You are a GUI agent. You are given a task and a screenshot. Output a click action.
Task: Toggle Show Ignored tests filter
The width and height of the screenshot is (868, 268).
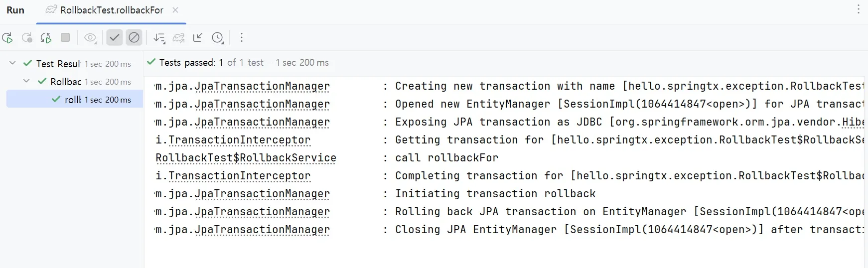(134, 38)
